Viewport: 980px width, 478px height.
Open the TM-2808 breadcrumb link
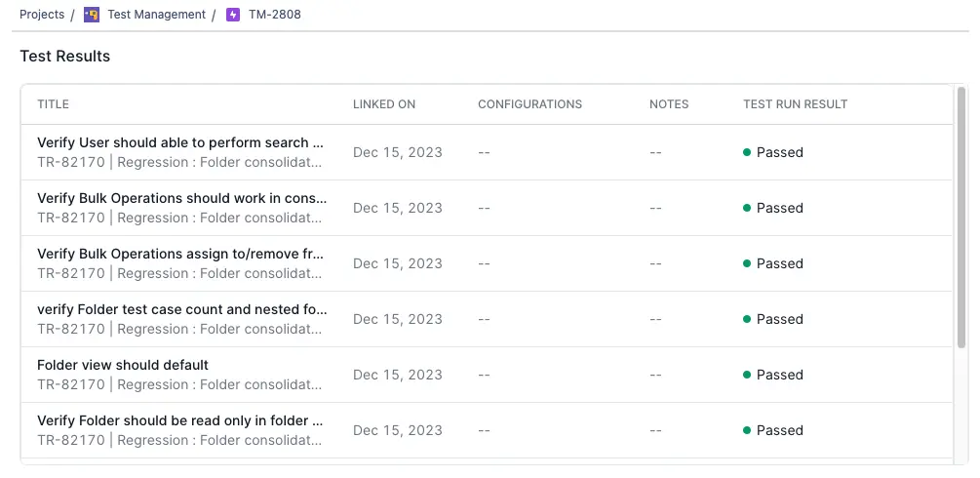click(274, 15)
